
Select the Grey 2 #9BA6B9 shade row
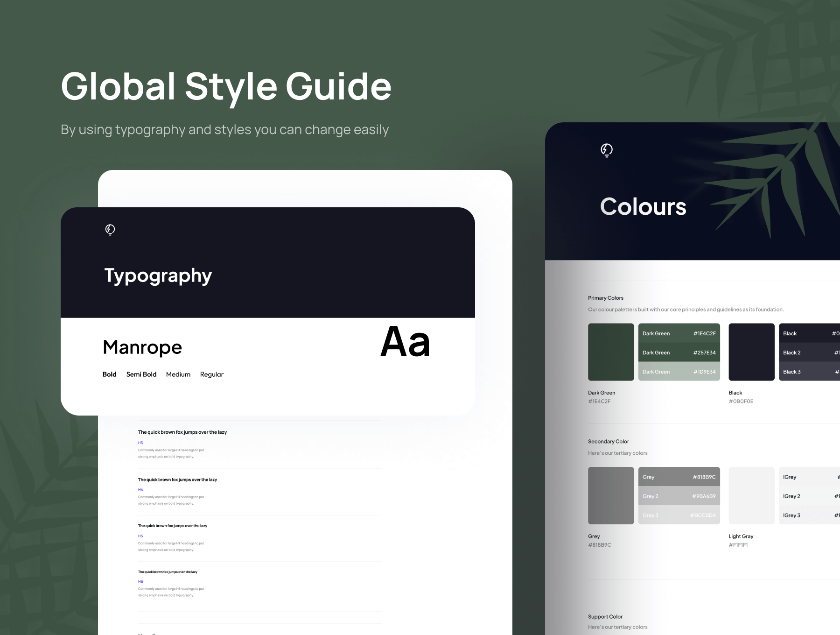(x=679, y=496)
